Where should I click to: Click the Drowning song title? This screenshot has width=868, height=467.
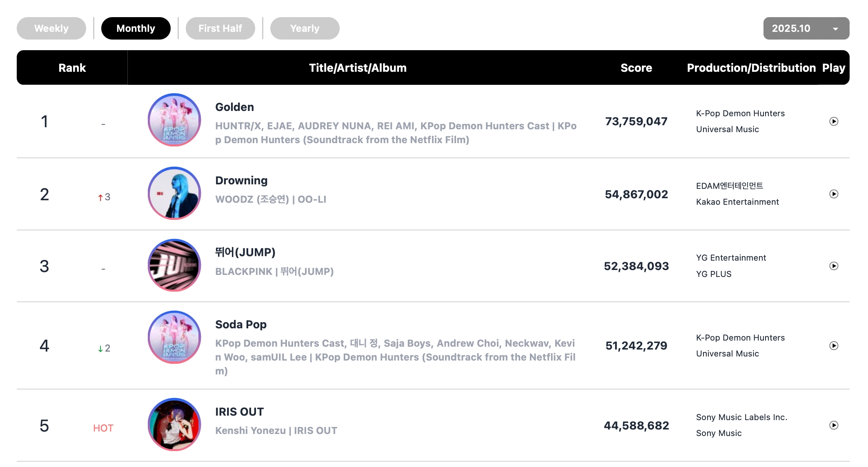pos(241,181)
